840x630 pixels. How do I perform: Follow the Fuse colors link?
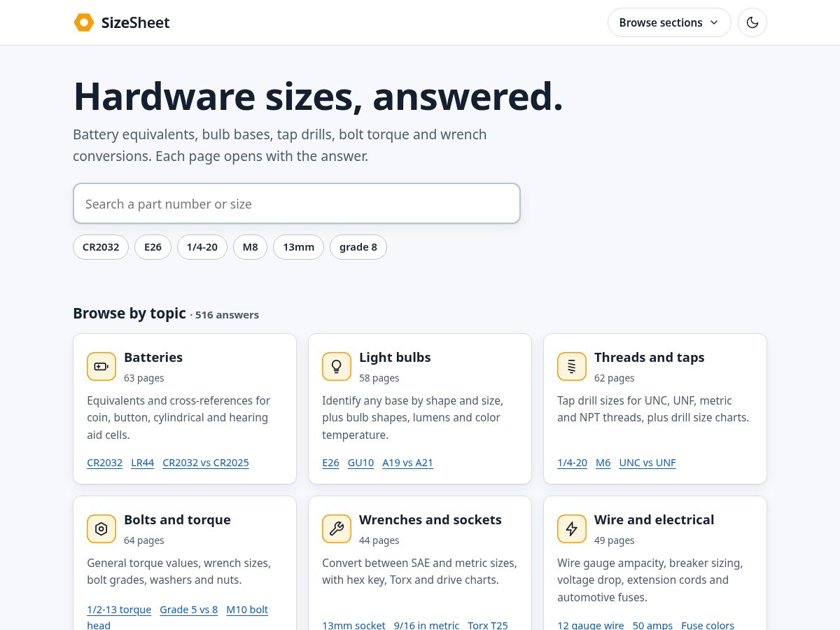tap(708, 625)
